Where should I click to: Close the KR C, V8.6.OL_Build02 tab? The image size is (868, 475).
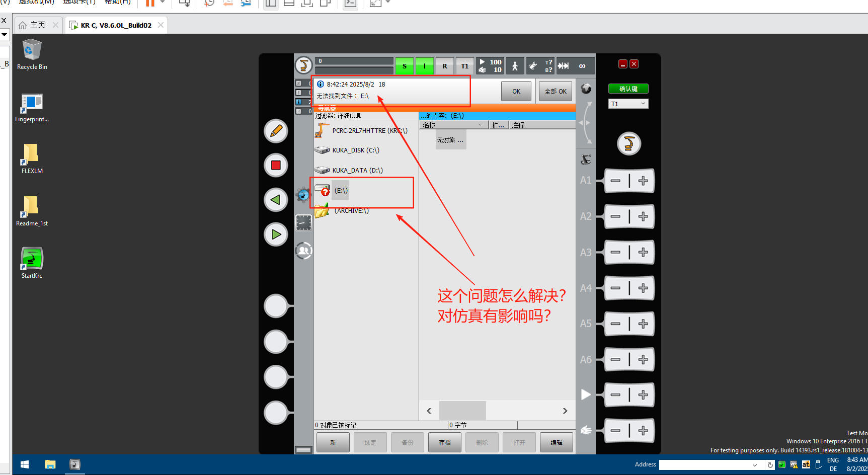(161, 25)
